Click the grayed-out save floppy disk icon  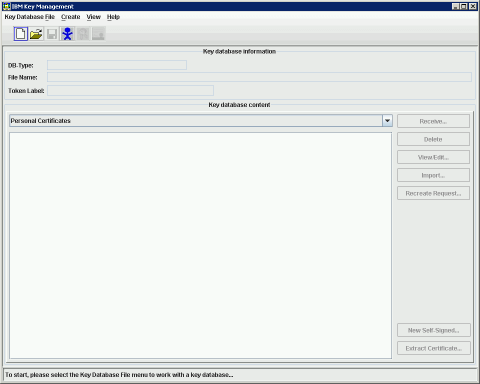tap(52, 34)
